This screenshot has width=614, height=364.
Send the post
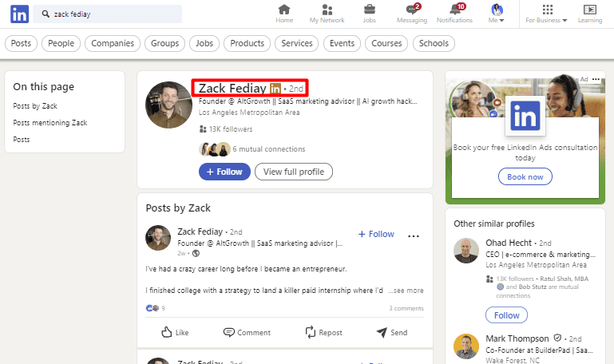point(392,332)
